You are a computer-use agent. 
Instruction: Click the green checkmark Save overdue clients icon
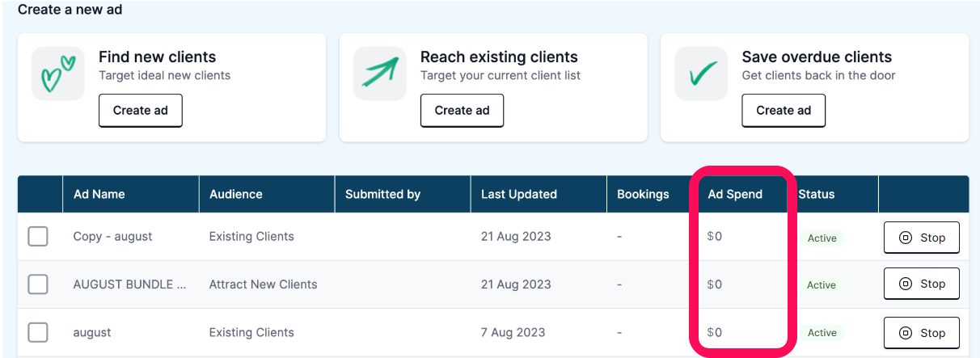click(702, 74)
